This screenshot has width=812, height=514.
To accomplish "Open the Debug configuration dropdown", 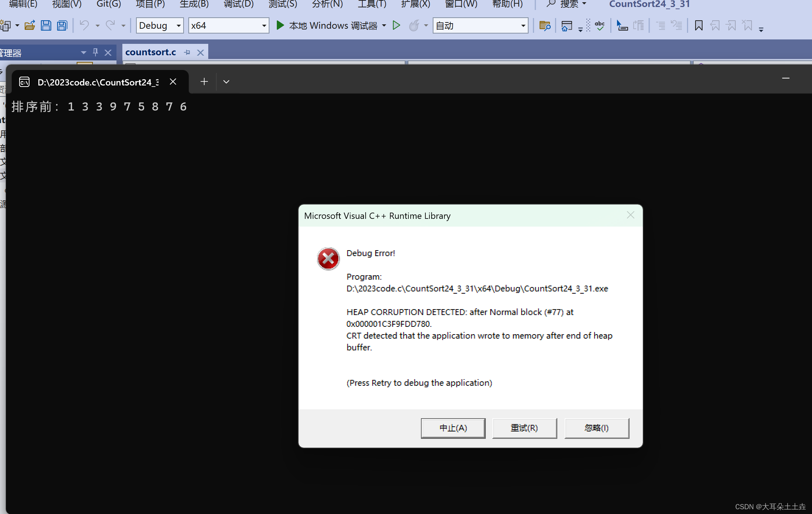I will [x=160, y=25].
